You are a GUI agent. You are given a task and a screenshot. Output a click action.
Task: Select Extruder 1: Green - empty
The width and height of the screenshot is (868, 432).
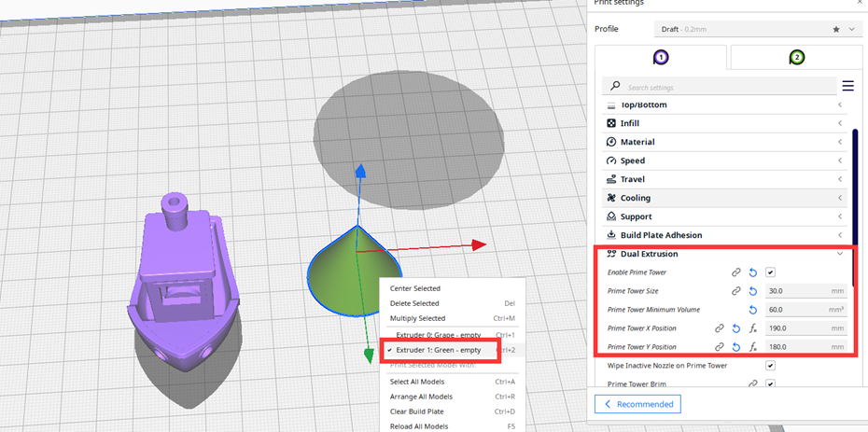click(453, 350)
